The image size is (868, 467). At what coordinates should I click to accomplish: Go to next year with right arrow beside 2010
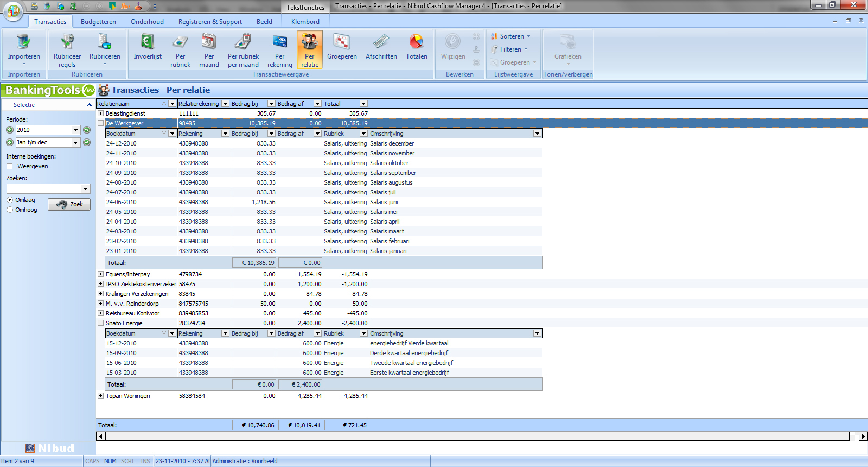86,130
